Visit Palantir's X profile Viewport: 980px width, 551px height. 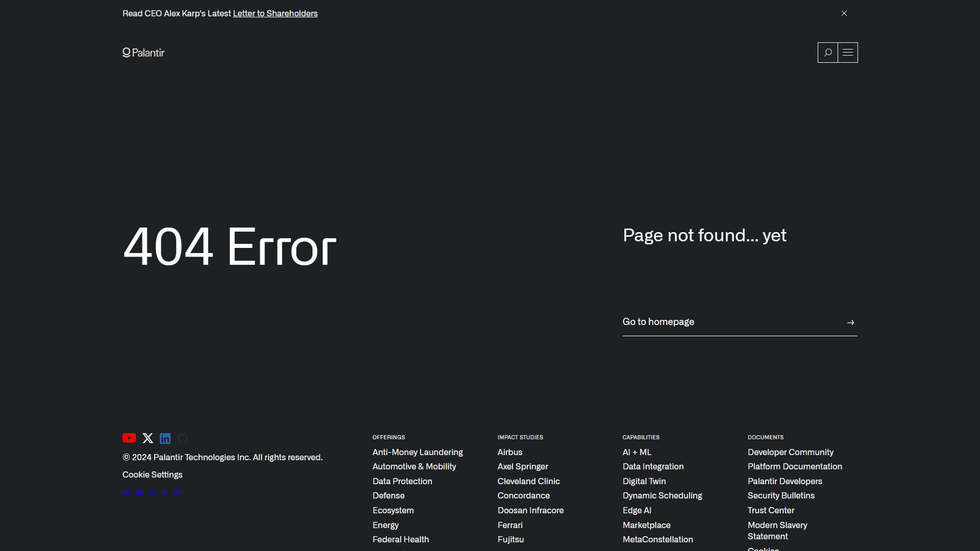pos(148,438)
